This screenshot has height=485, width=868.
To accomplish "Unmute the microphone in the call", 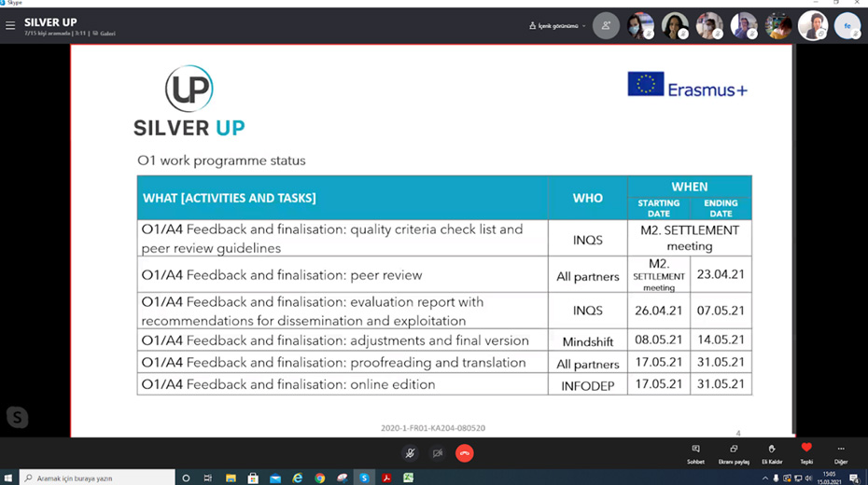I will coord(409,453).
